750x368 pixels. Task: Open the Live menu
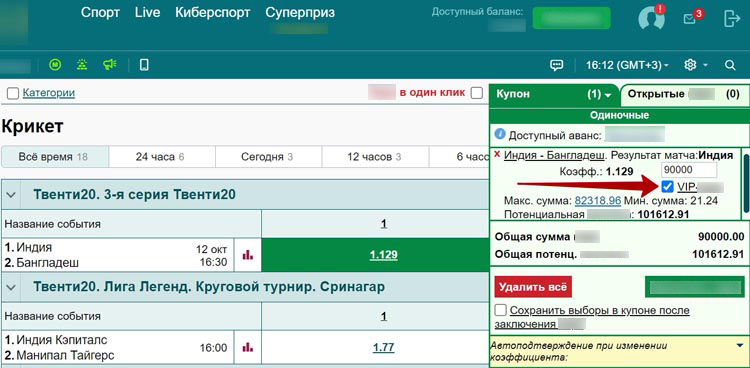pos(147,13)
